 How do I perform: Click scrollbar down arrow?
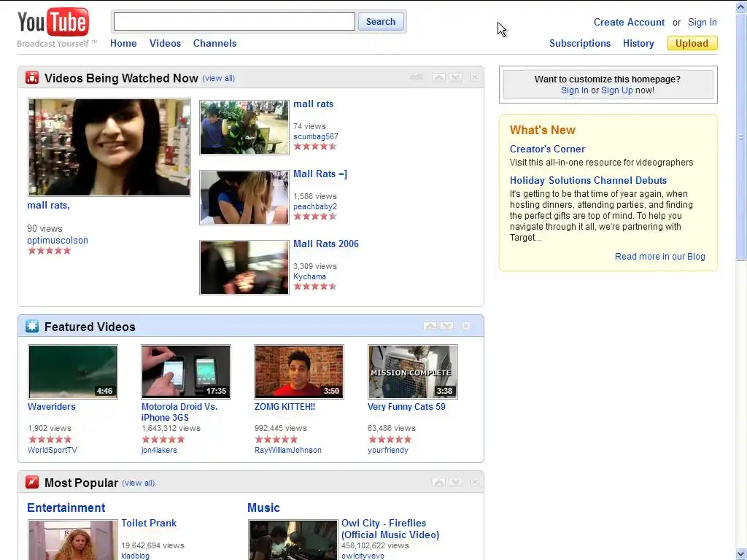click(x=741, y=554)
